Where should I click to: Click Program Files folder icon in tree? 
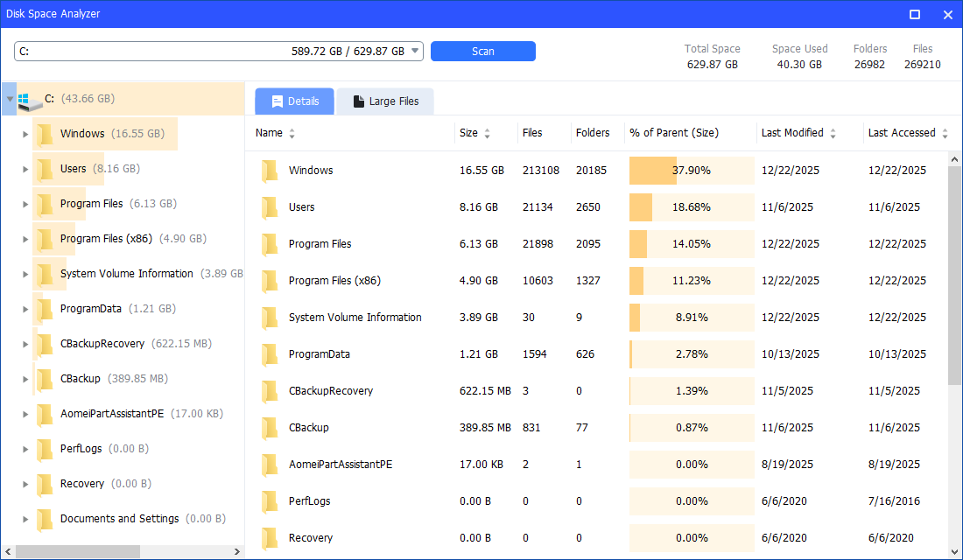tap(45, 205)
